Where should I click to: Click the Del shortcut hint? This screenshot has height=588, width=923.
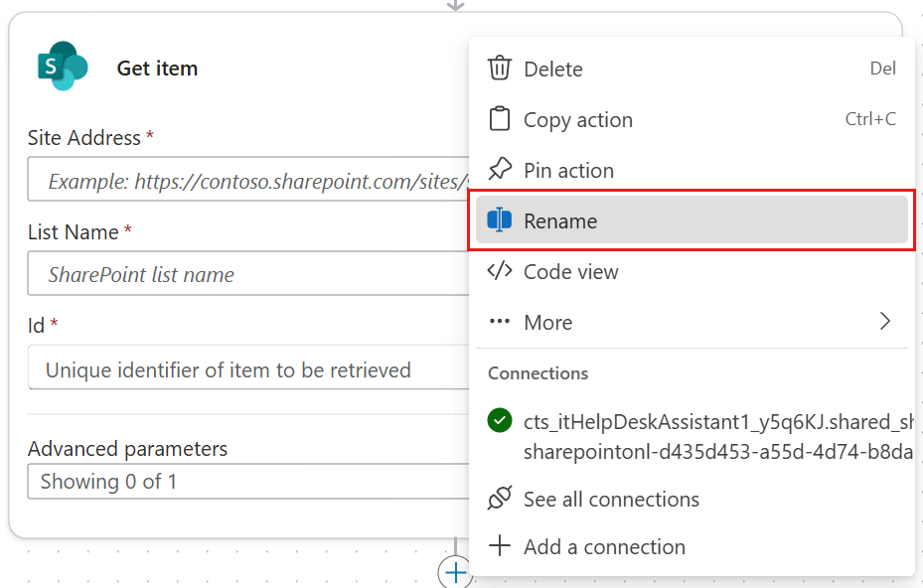[882, 69]
